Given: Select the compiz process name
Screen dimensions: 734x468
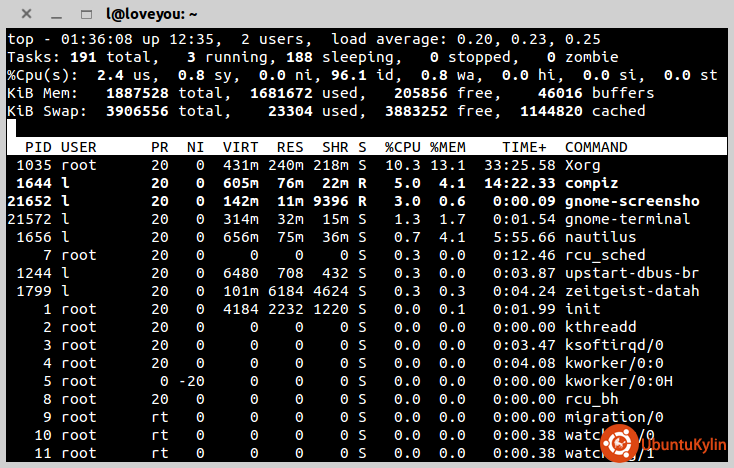Looking at the screenshot, I should [x=591, y=183].
